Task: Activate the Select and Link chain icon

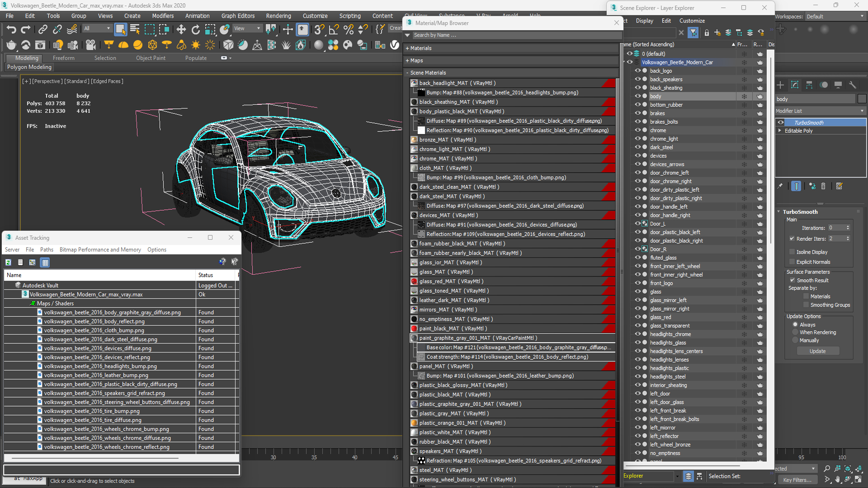Action: click(x=42, y=29)
